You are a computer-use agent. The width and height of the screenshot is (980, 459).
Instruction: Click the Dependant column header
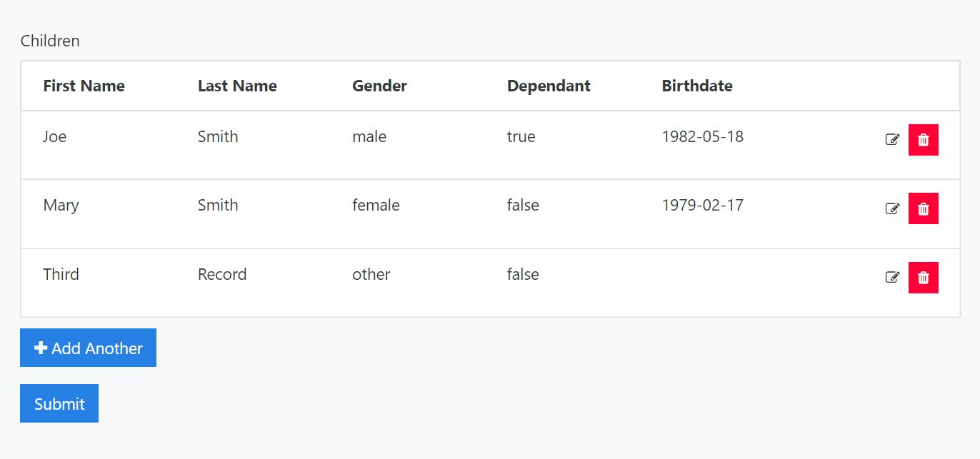(x=549, y=86)
